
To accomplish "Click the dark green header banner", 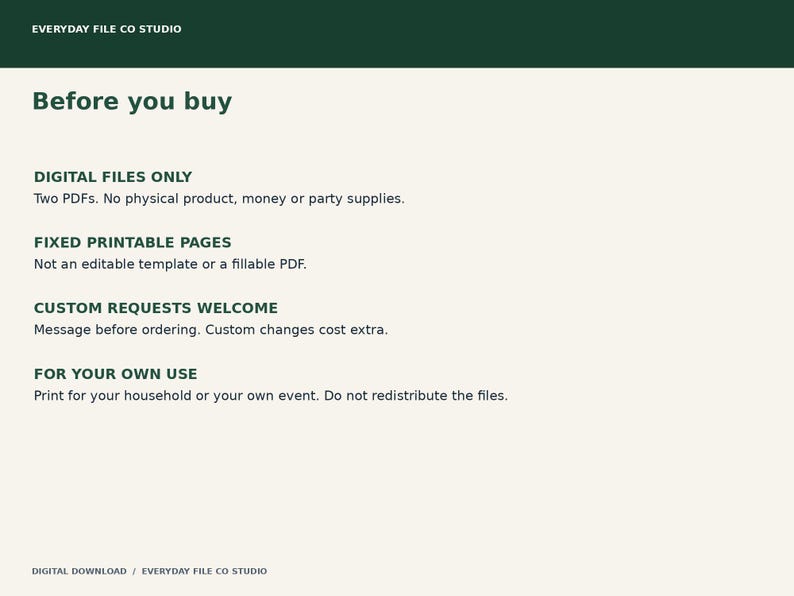I will point(397,33).
